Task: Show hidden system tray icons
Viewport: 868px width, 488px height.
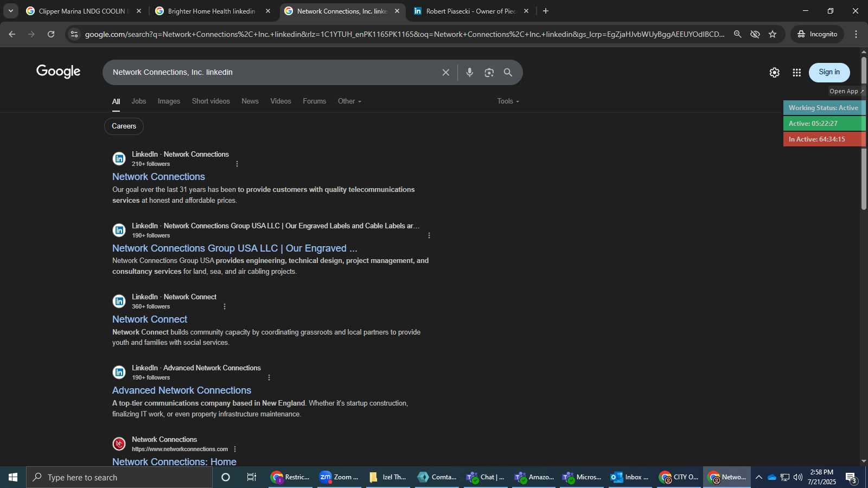Action: pos(758,478)
